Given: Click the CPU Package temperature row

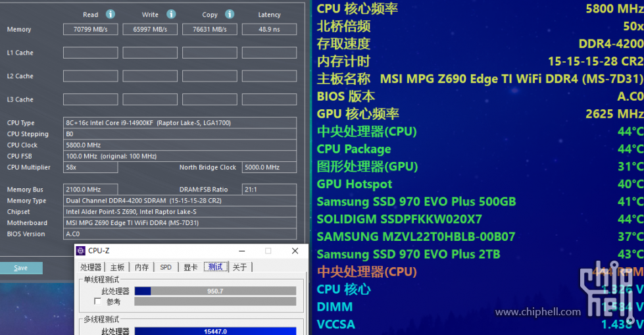Looking at the screenshot, I should [480, 149].
